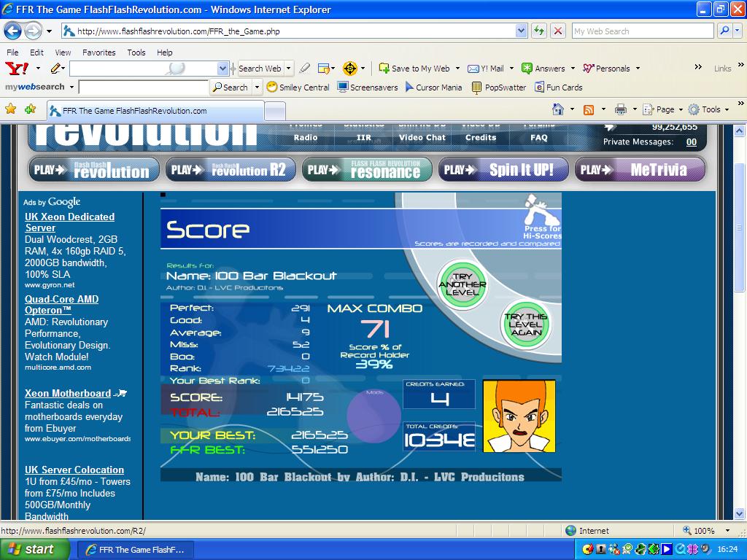Open the address bar dropdown arrow
747x560 pixels.
[521, 31]
